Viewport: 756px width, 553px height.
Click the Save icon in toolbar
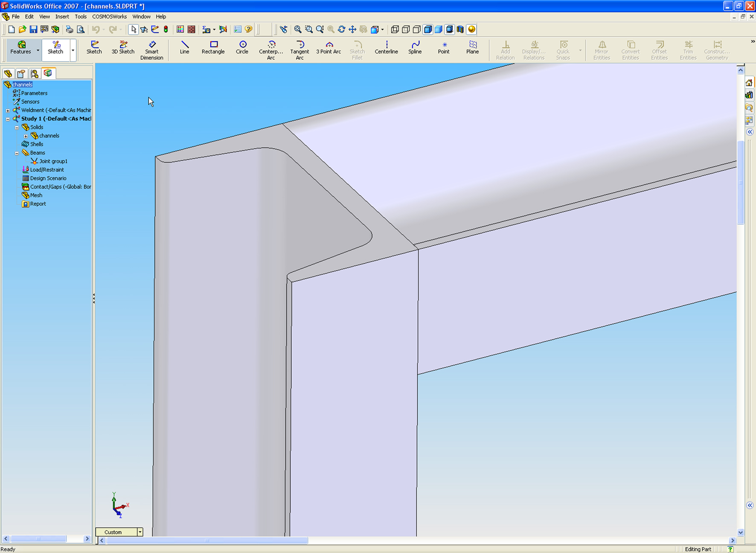click(x=33, y=29)
